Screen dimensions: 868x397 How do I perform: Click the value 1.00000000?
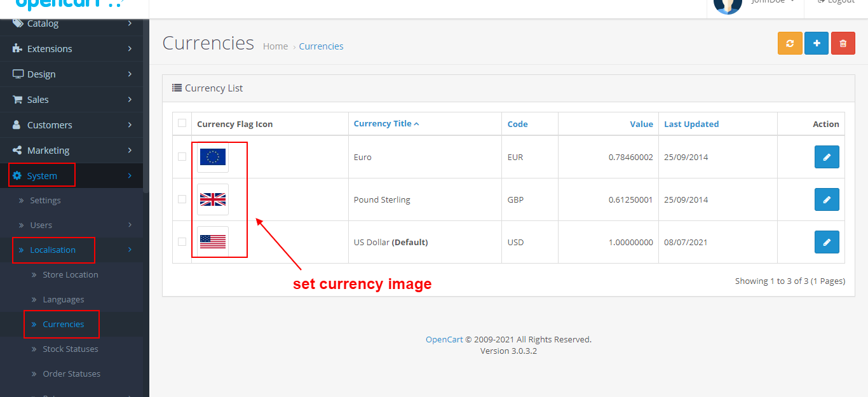(631, 242)
